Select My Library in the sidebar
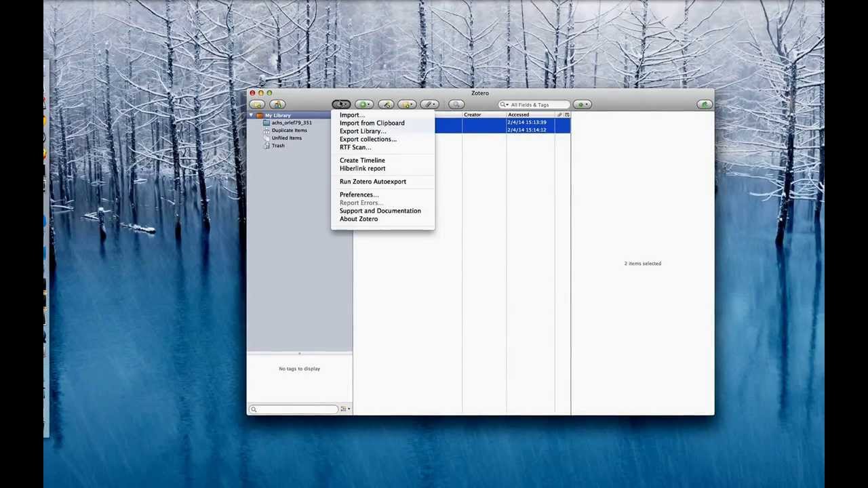Image resolution: width=868 pixels, height=488 pixels. (x=277, y=115)
